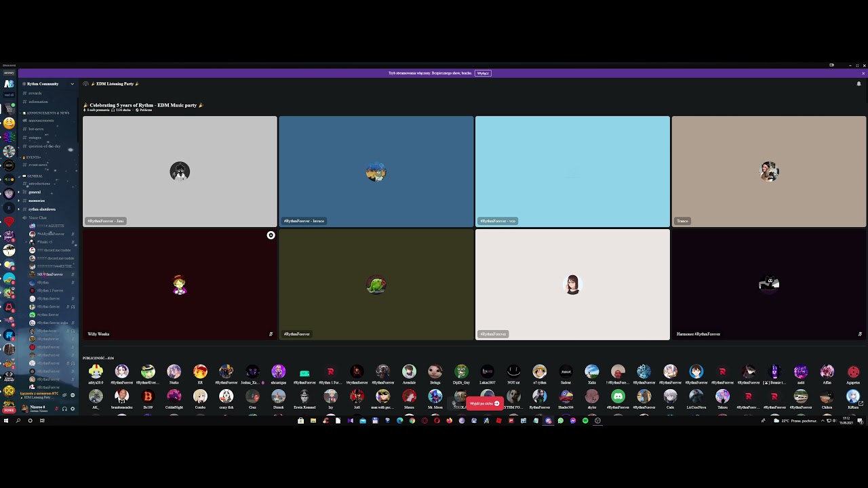Click audience member crazy fish avatar

point(226,396)
